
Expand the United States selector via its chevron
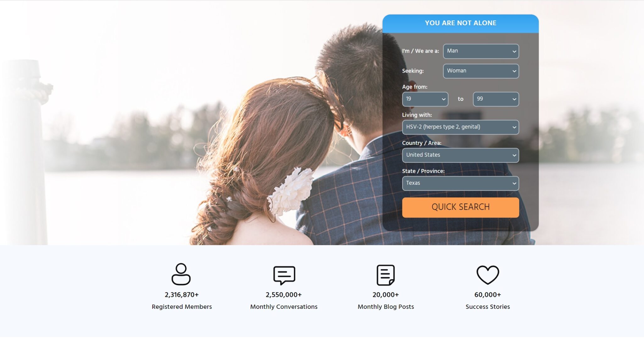click(514, 155)
